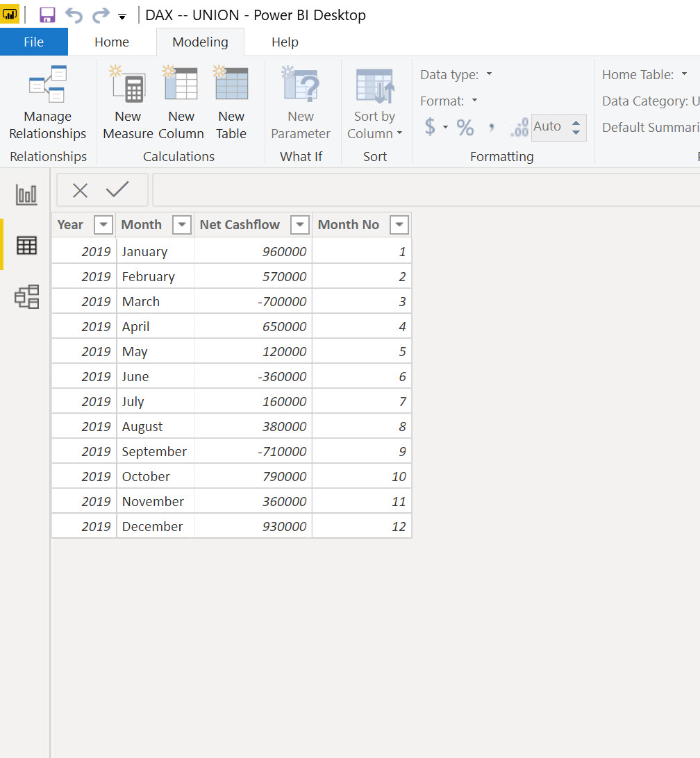The height and width of the screenshot is (758, 700).
Task: Switch to the Report view
Action: [x=25, y=194]
